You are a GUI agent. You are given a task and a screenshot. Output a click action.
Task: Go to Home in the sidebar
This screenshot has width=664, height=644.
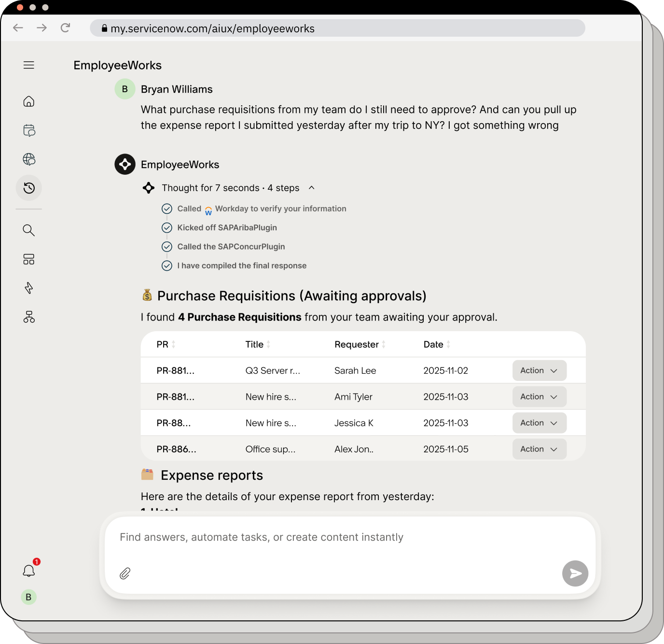29,101
